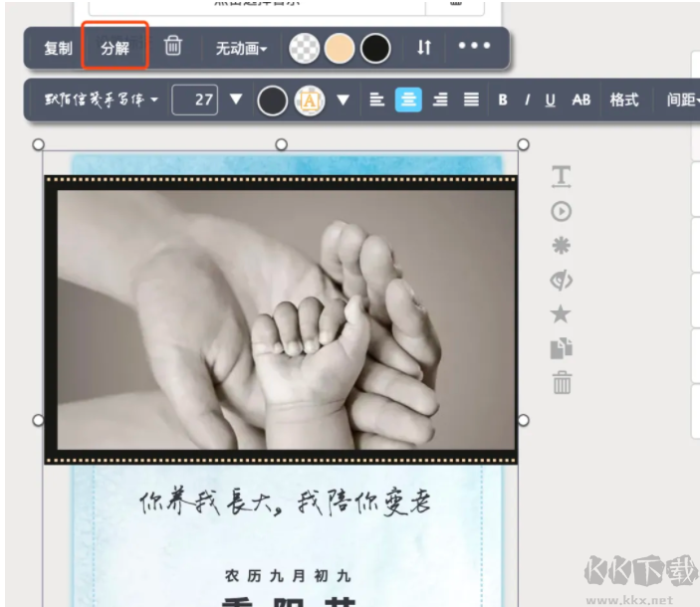The image size is (700, 607).
Task: Click the font size field showing 27
Action: point(195,100)
